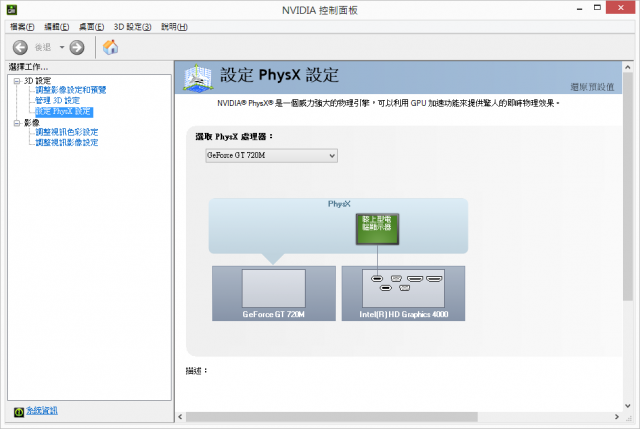Click the Back arrow button
Image resolution: width=640 pixels, height=429 pixels.
[20, 47]
